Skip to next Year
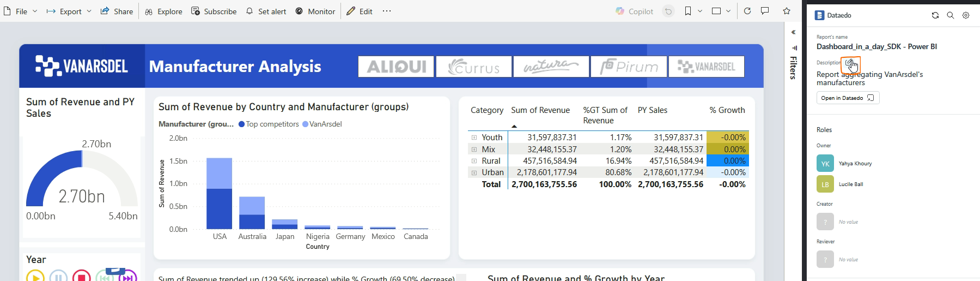Viewport: 980px width, 281px height. click(127, 276)
